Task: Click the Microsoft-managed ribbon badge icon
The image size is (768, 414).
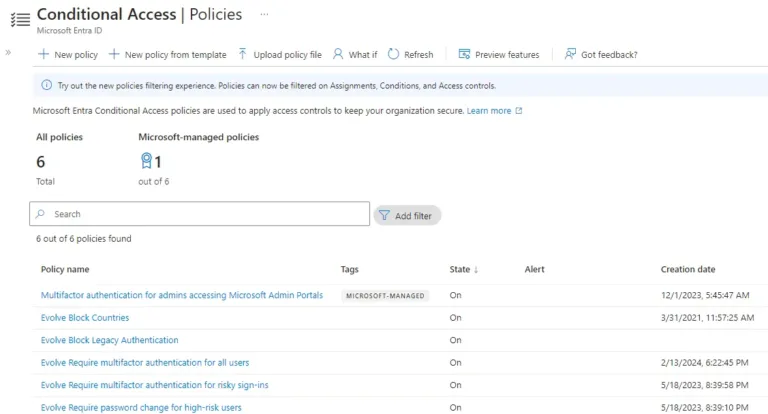Action: (146, 161)
